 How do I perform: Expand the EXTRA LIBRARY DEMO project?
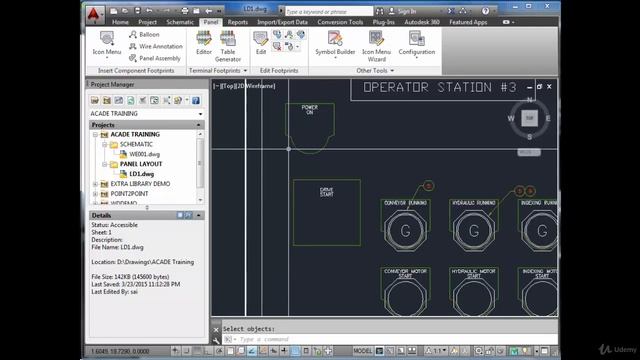[95, 184]
